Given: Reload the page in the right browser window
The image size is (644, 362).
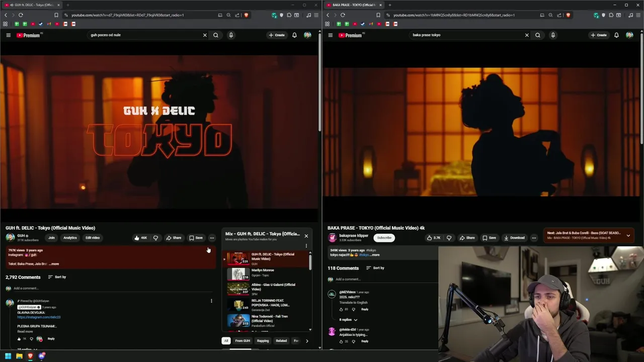Looking at the screenshot, I should pyautogui.click(x=343, y=15).
